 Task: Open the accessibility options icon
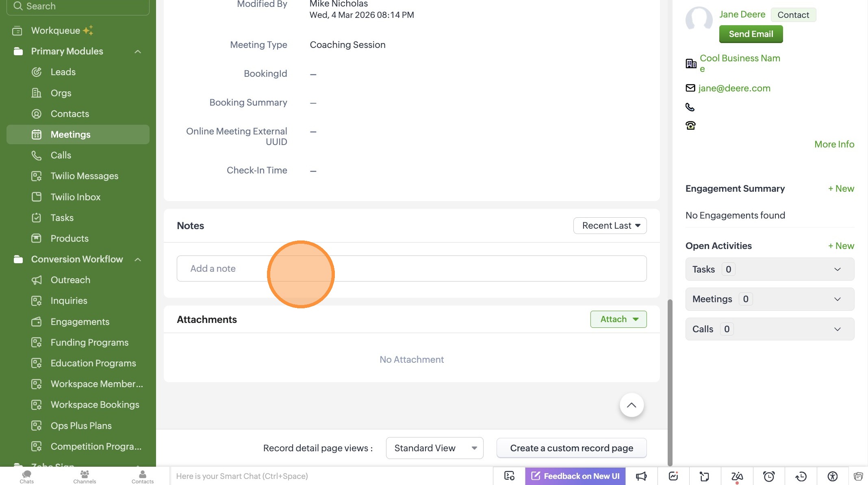[832, 476]
